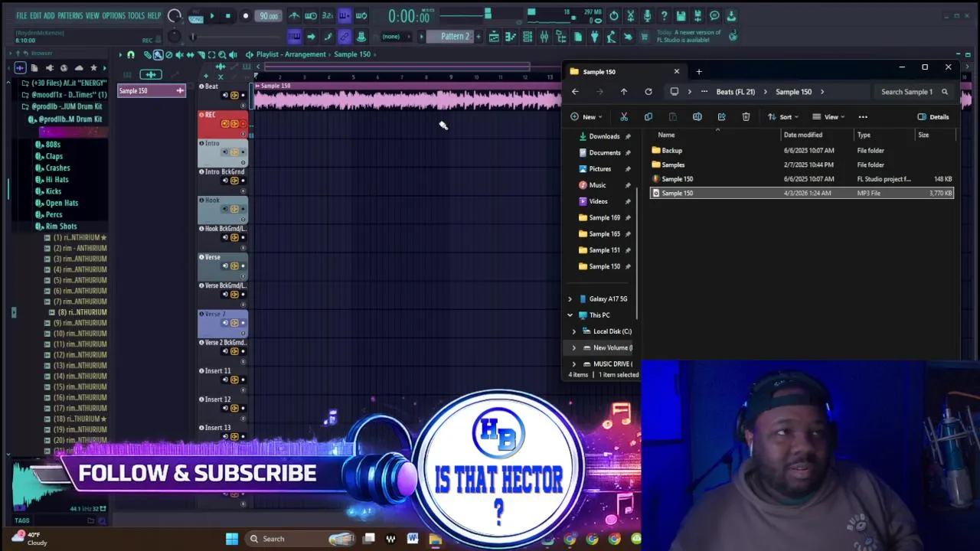The width and height of the screenshot is (980, 551).
Task: Click the Details pane button in Explorer
Action: (933, 117)
